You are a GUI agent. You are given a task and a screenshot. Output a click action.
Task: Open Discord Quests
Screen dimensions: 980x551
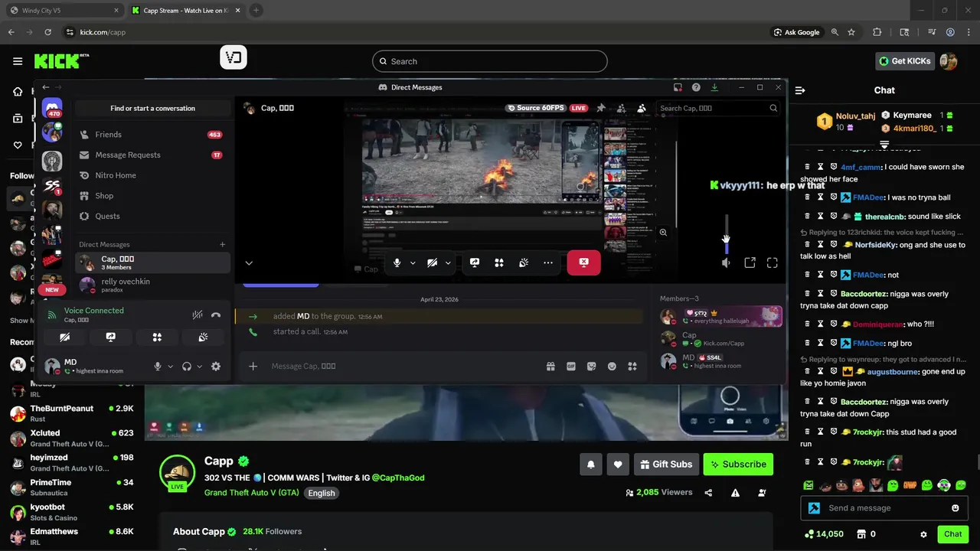152,216
